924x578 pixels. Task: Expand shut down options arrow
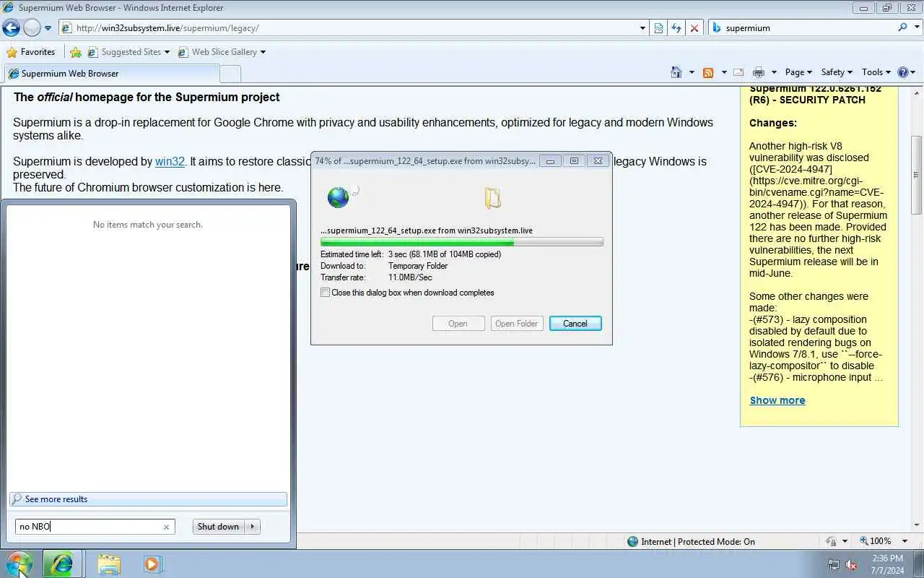(x=253, y=527)
